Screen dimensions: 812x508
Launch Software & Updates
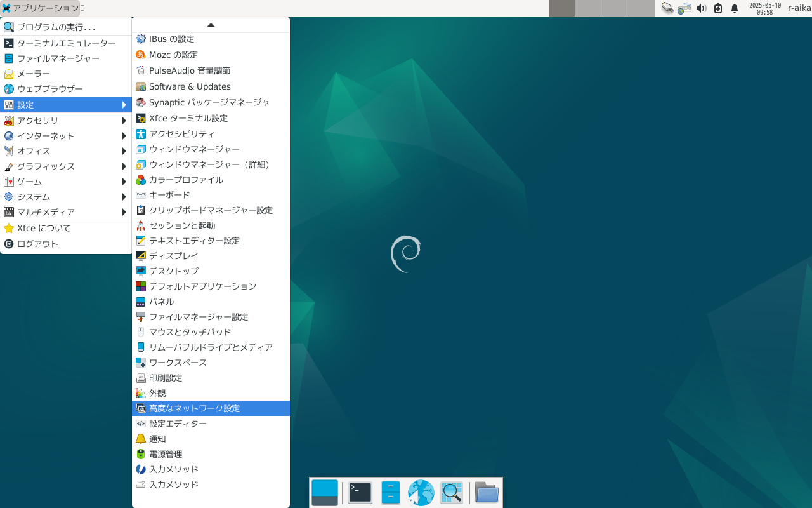click(211, 87)
